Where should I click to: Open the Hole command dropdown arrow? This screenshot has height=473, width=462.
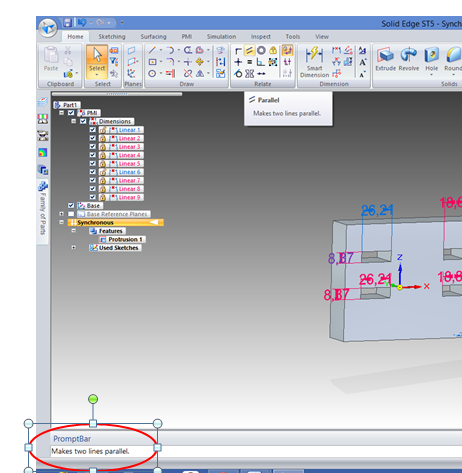click(431, 75)
